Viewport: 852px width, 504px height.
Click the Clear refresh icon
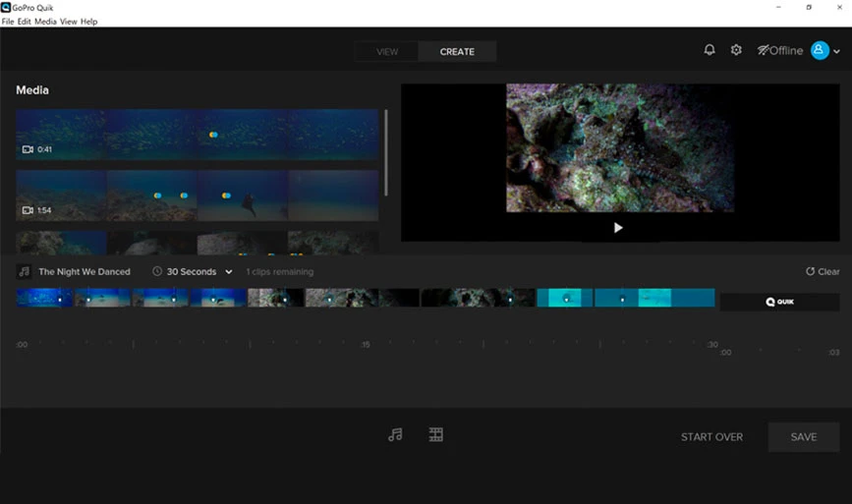(810, 271)
